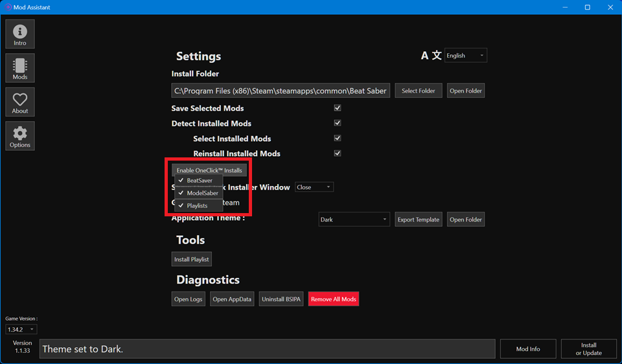Viewport: 622px width, 364px height.
Task: Click the Mod Assistant title bar icon
Action: pyautogui.click(x=8, y=7)
